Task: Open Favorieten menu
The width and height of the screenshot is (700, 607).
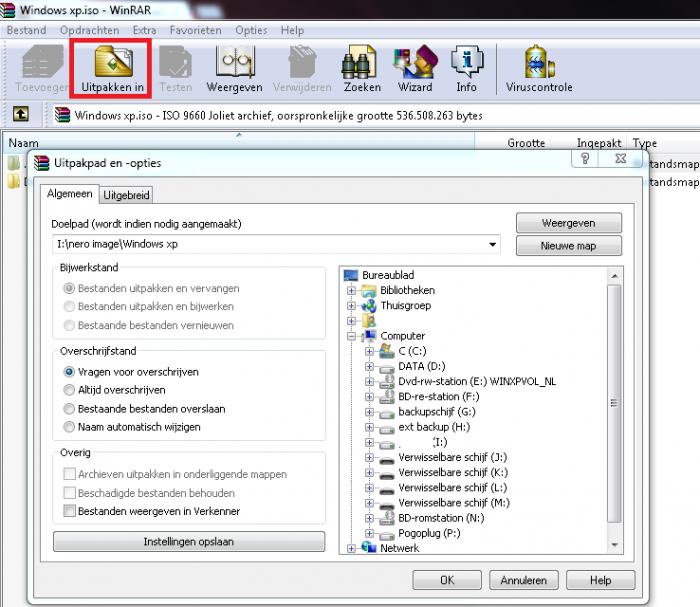Action: point(196,30)
